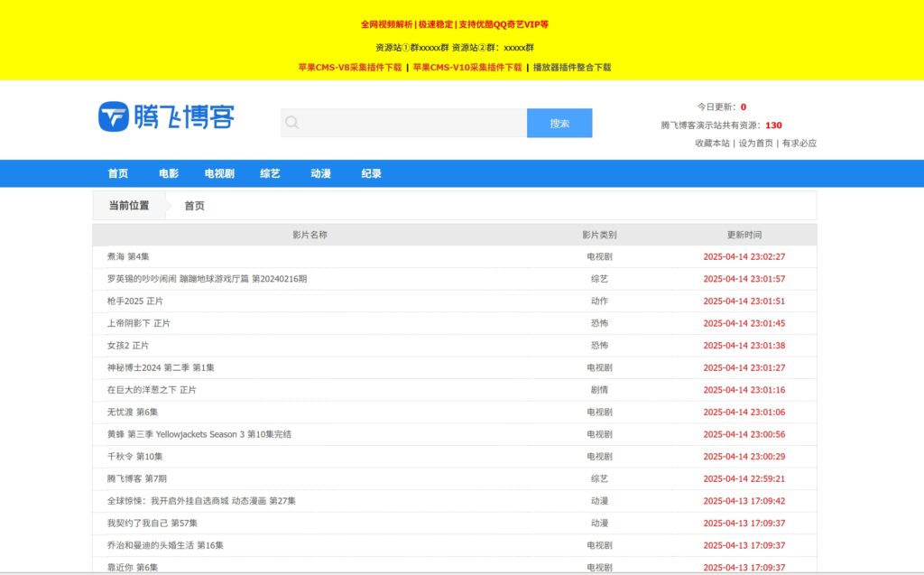924x575 pixels.
Task: Click the 设为首页 link
Action: [755, 143]
